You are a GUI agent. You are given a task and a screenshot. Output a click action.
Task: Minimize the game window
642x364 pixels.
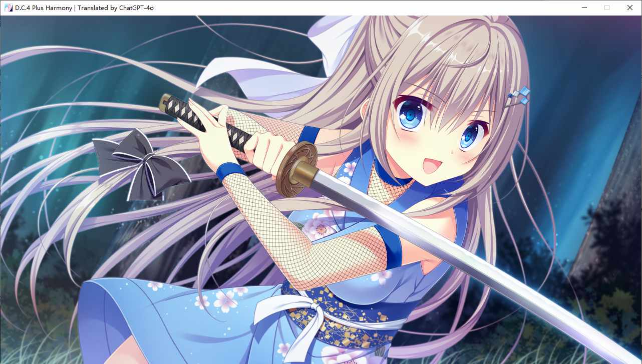[x=584, y=8]
